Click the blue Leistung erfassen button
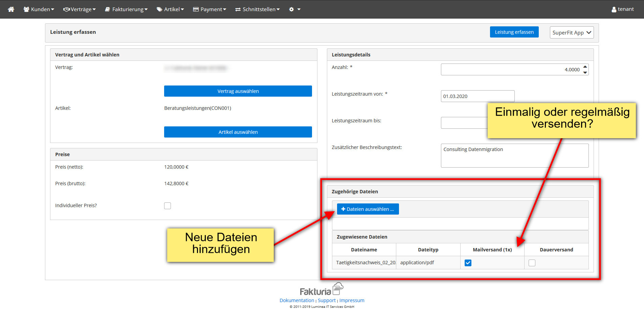This screenshot has height=319, width=644. tap(514, 32)
